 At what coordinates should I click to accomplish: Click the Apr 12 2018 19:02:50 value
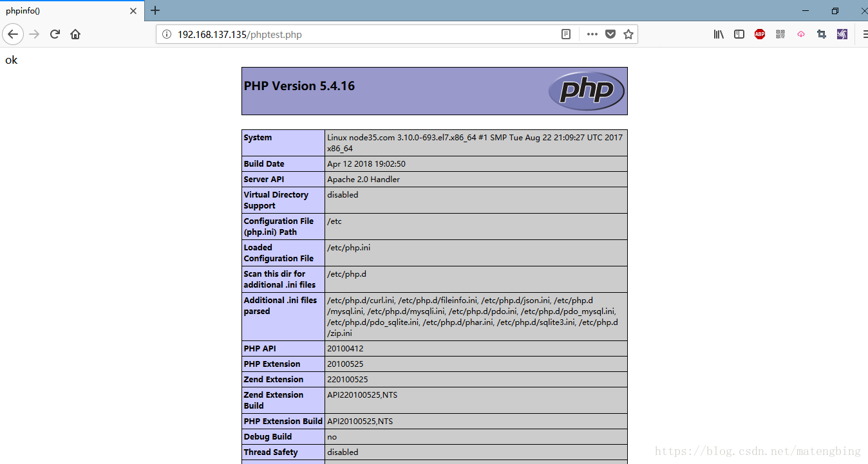(366, 164)
